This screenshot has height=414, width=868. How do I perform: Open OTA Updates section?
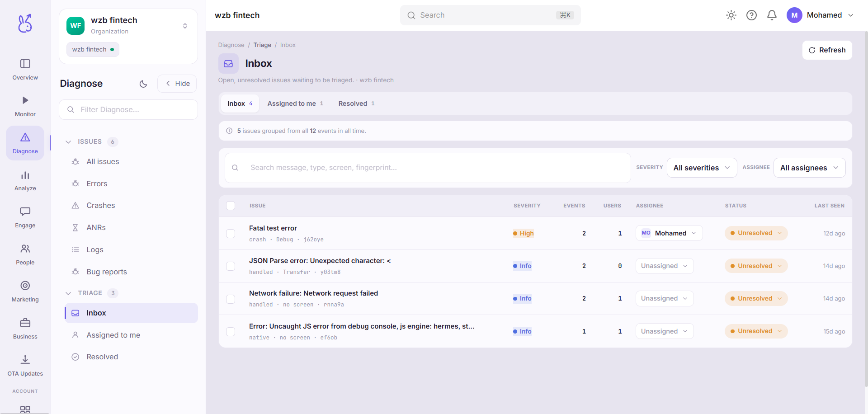click(x=25, y=366)
